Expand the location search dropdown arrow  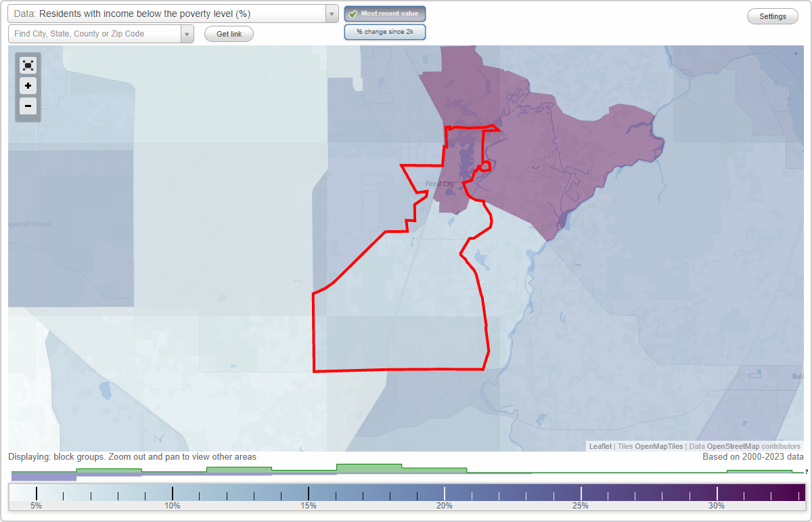click(187, 33)
